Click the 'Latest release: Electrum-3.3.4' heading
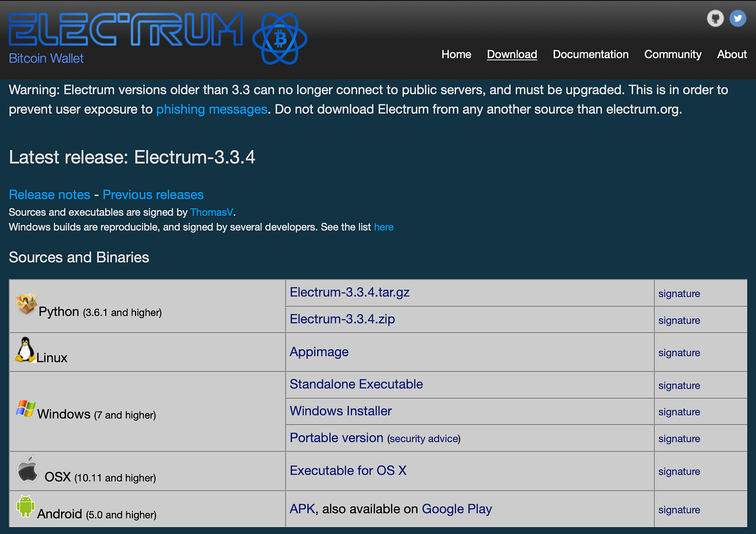Screen dimensions: 756x534 click(132, 157)
